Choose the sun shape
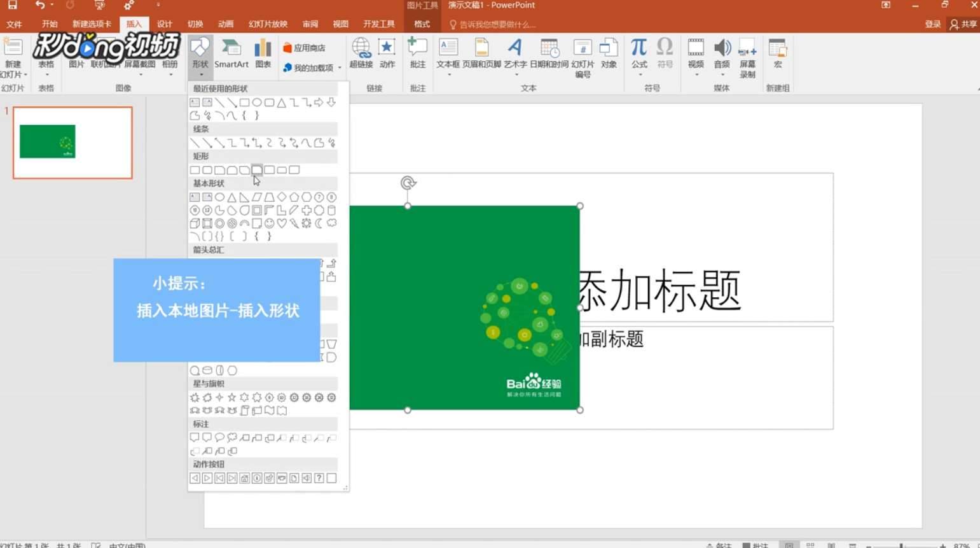Screen dimensions: 980x548 tap(307, 223)
